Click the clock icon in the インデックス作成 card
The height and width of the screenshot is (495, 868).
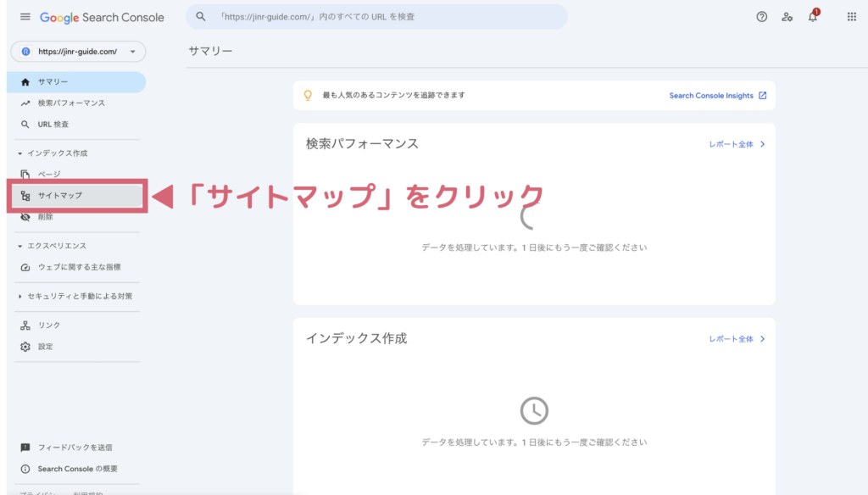tap(534, 411)
